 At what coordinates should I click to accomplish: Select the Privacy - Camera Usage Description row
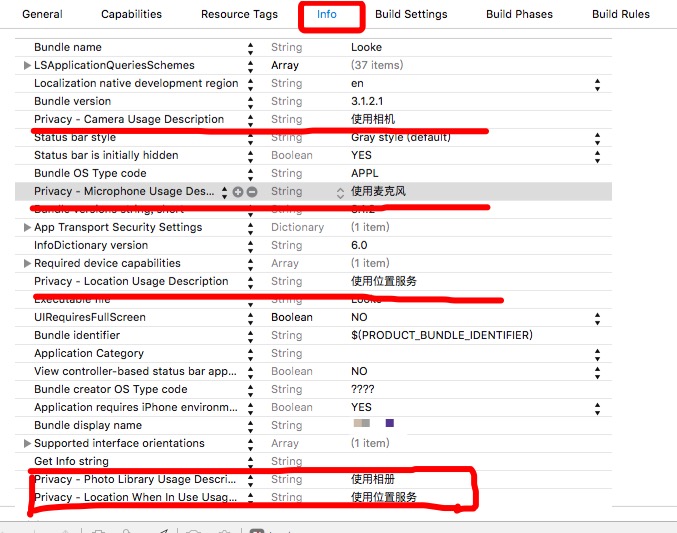point(129,119)
